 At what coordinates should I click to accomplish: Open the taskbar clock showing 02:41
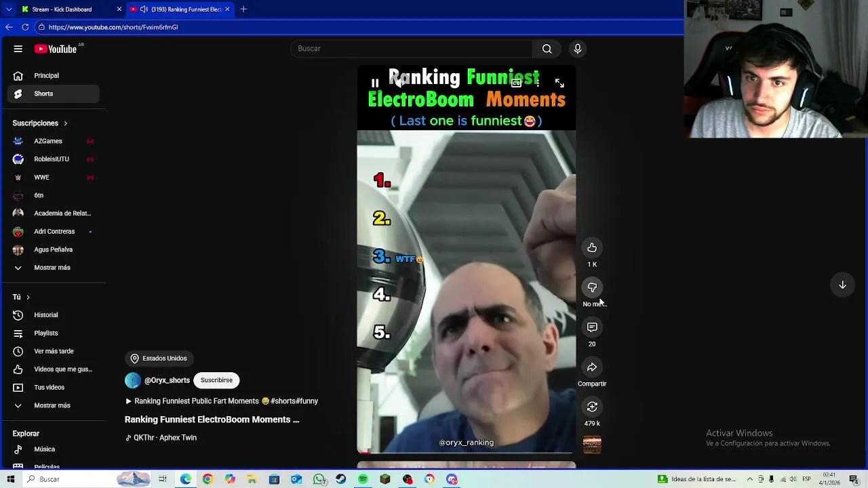tap(829, 479)
